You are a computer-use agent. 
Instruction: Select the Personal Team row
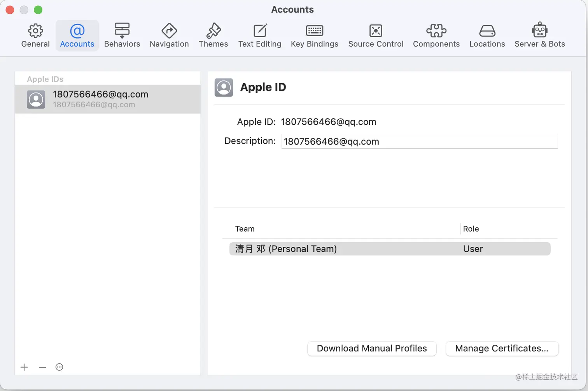390,249
